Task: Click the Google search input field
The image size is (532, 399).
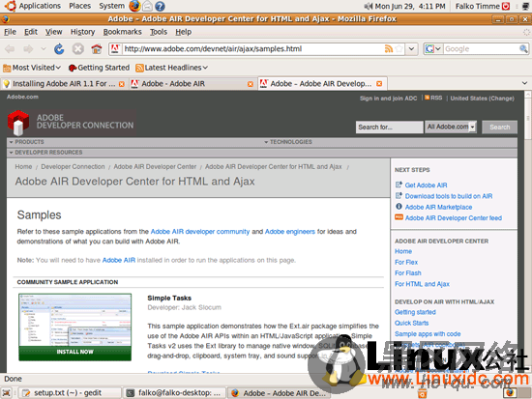Action: [481, 49]
